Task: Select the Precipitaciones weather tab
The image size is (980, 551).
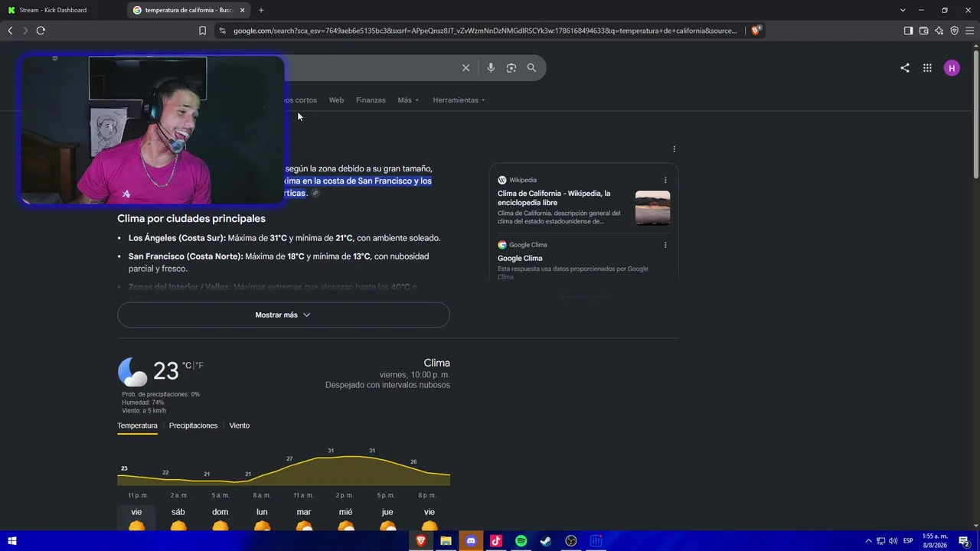Action: point(193,425)
